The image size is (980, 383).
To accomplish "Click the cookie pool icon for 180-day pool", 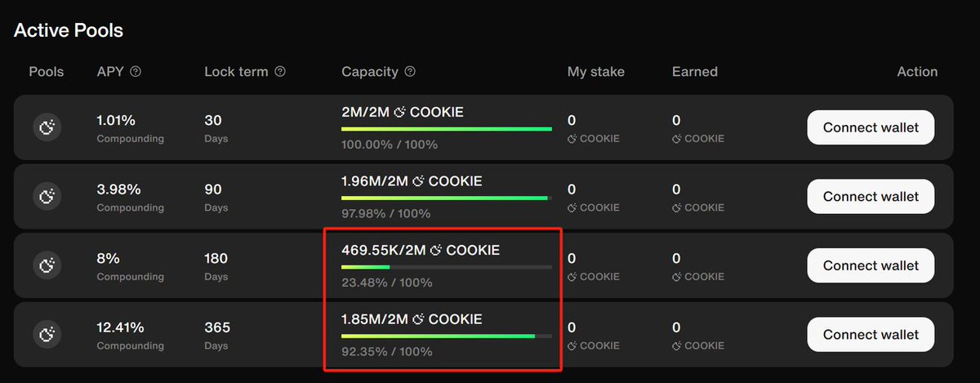I will 47,265.
